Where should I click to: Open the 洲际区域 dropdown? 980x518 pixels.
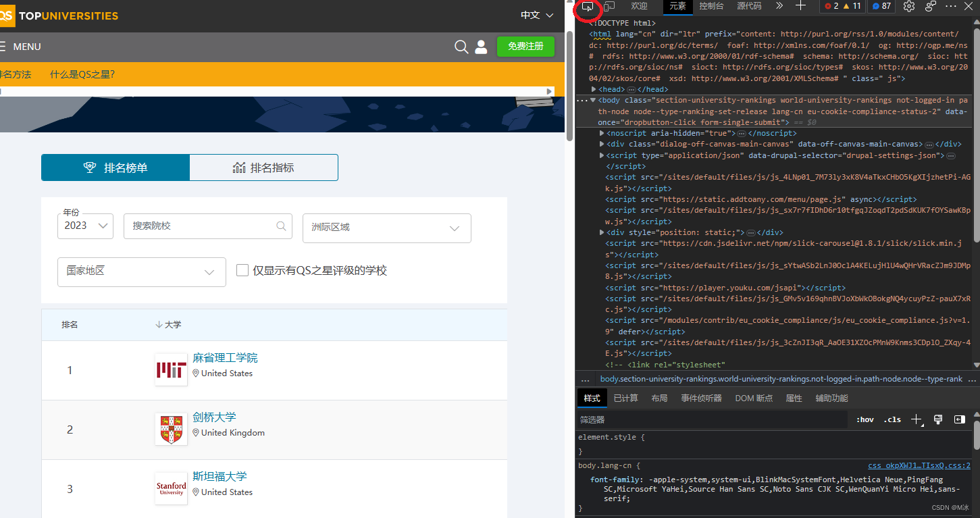[387, 228]
